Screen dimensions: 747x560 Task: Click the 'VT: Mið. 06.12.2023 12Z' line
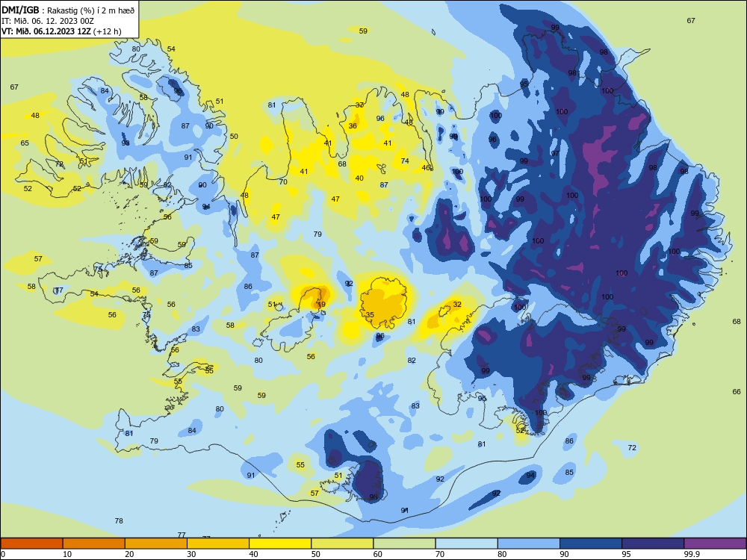tap(61, 31)
